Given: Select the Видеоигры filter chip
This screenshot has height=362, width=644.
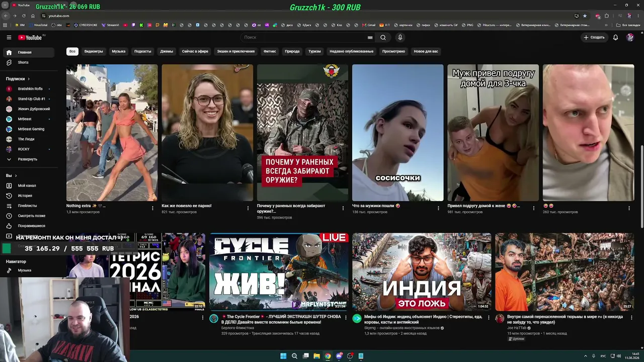Looking at the screenshot, I should click(94, 51).
